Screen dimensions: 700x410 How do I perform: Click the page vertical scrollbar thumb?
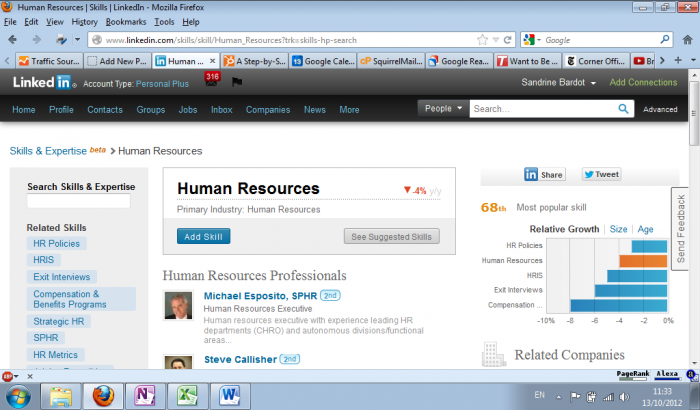tap(694, 113)
